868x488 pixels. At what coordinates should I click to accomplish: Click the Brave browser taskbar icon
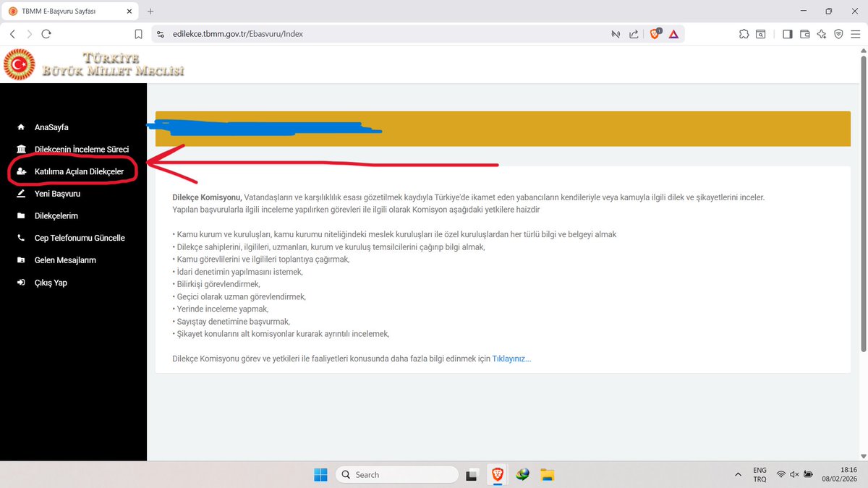497,474
